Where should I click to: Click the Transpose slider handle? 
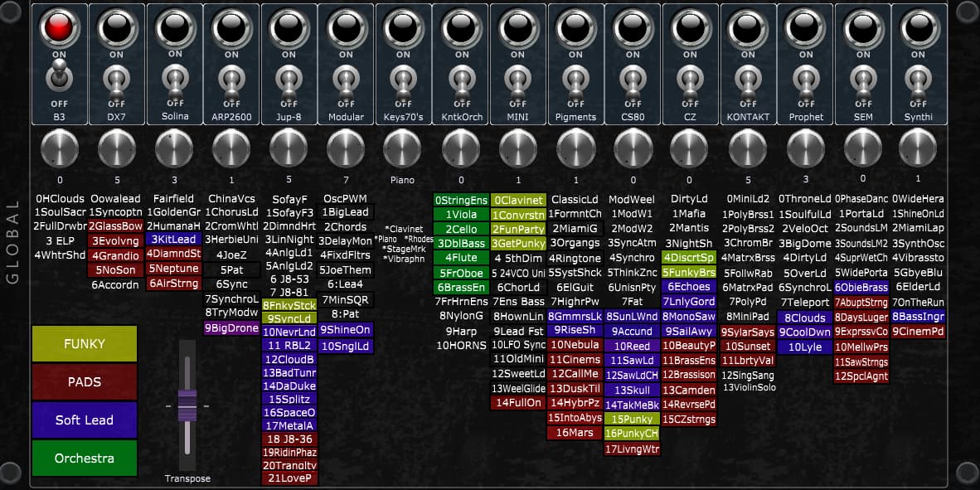tap(187, 405)
